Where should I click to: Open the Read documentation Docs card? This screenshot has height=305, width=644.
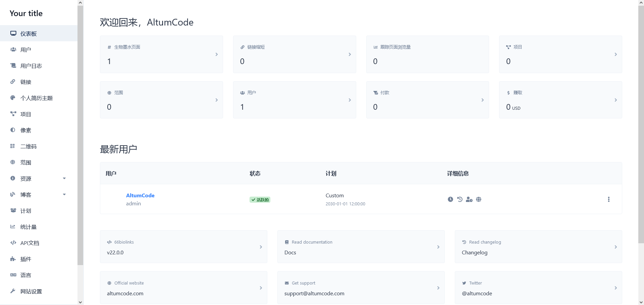pyautogui.click(x=361, y=247)
